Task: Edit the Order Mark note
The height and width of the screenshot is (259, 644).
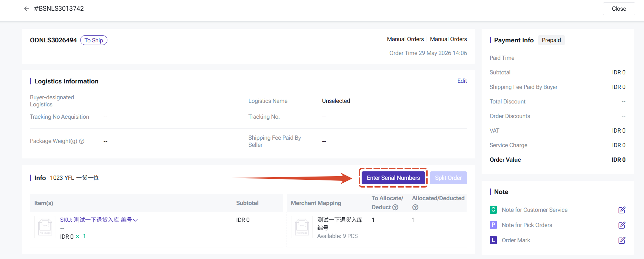Action: click(x=622, y=240)
